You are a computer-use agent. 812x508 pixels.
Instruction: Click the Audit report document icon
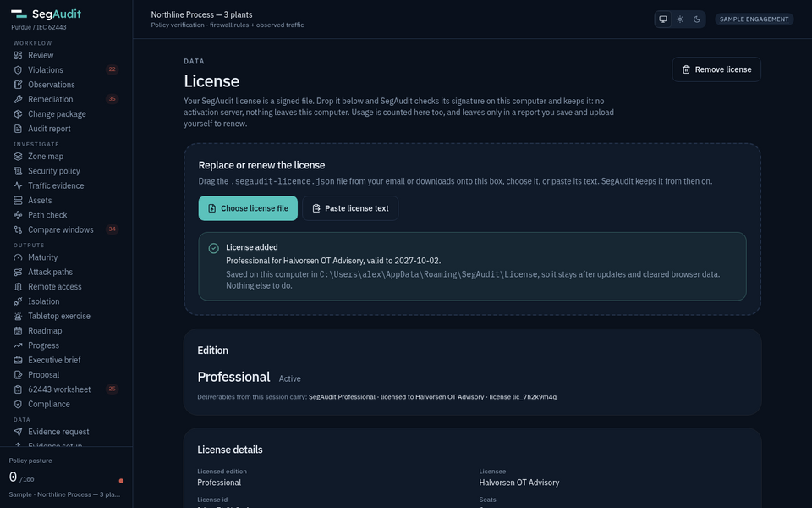(x=18, y=129)
